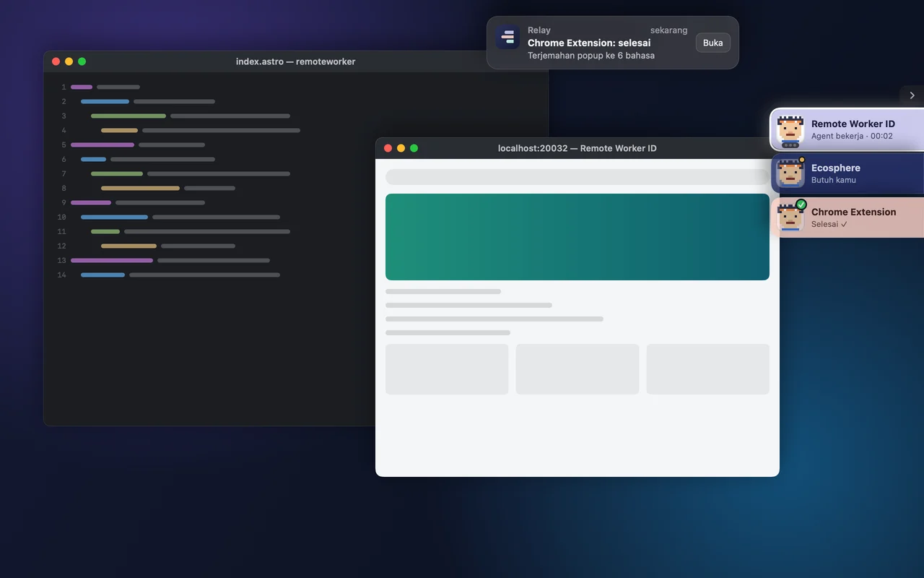This screenshot has height=578, width=924.
Task: Click the sekarang timestamp in the notification
Action: 668,30
